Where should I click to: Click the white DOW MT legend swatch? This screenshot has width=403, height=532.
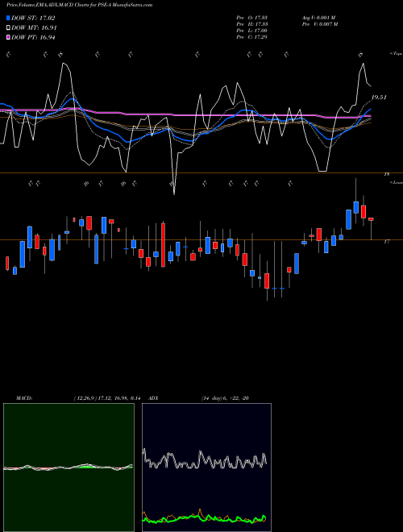click(9, 28)
